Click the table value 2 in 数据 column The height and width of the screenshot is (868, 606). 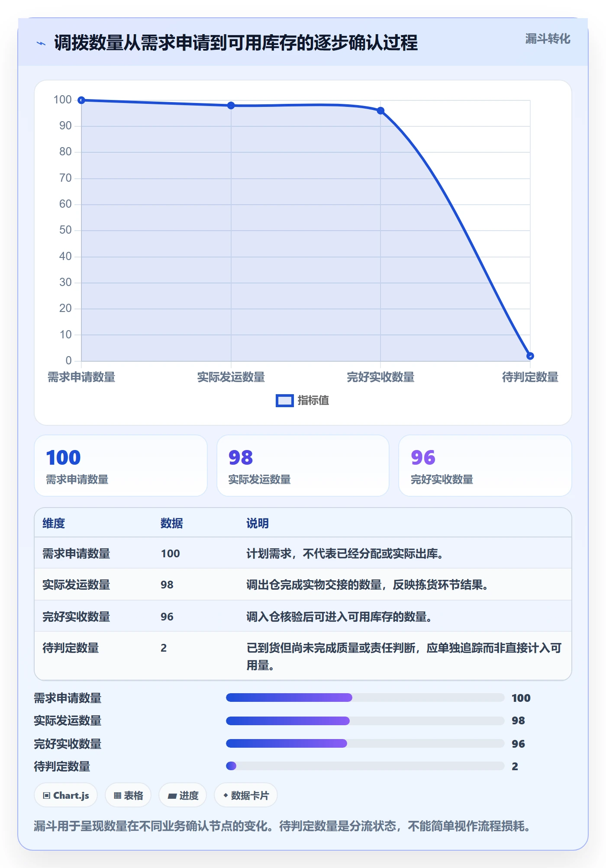164,648
